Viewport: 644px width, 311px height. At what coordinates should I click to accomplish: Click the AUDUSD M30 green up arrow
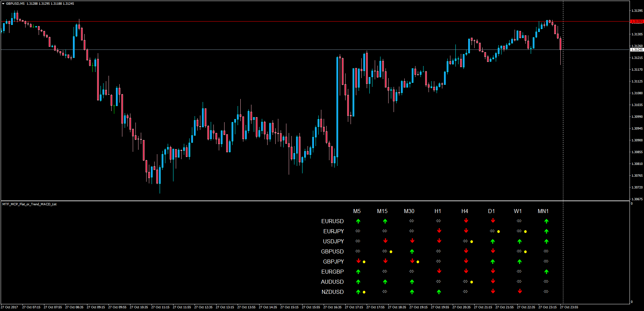tap(412, 282)
